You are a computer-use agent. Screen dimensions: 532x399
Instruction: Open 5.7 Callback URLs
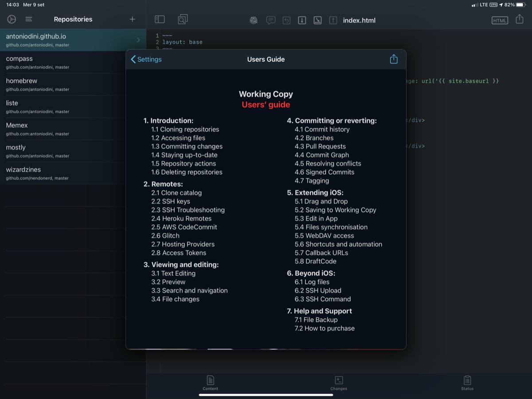(x=321, y=253)
